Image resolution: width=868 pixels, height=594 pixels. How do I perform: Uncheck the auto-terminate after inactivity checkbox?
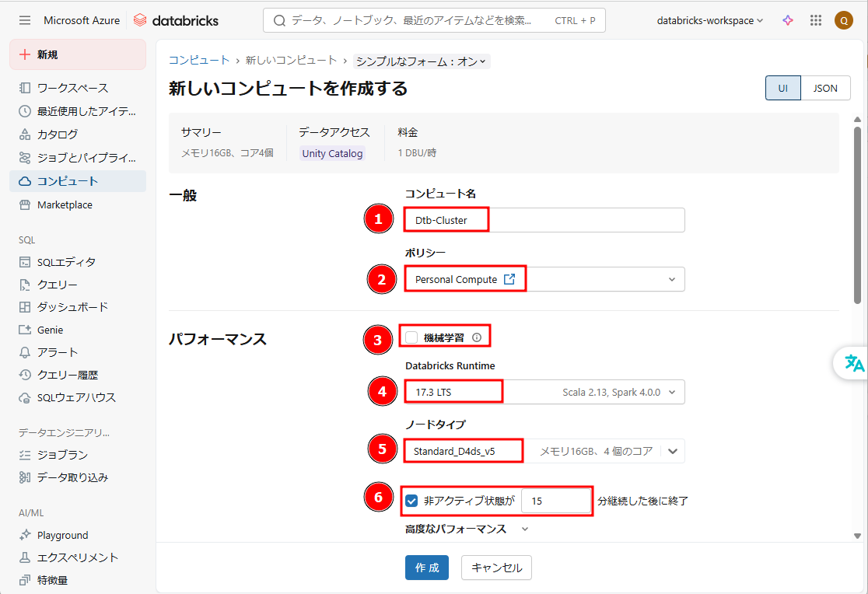tap(411, 501)
